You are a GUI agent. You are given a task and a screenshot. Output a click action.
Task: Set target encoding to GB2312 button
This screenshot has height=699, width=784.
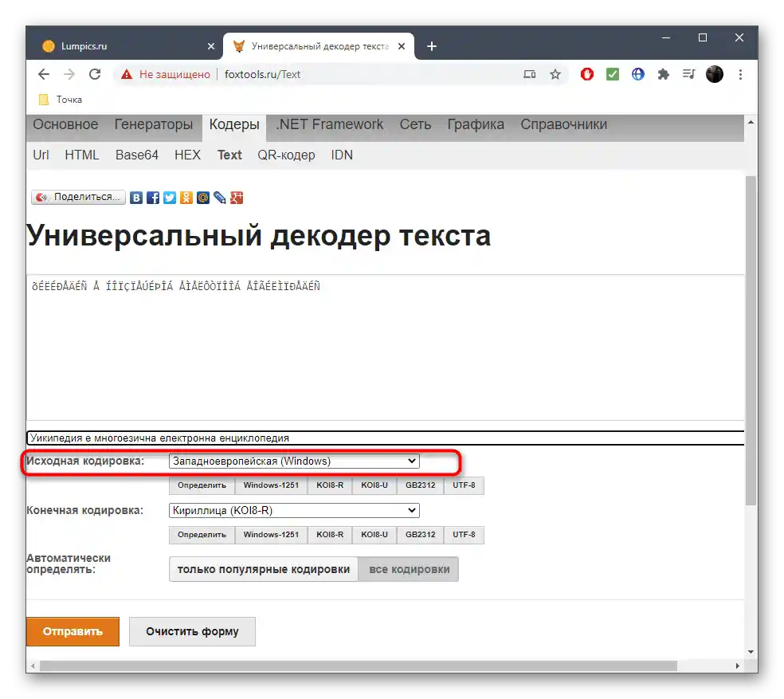pyautogui.click(x=421, y=535)
